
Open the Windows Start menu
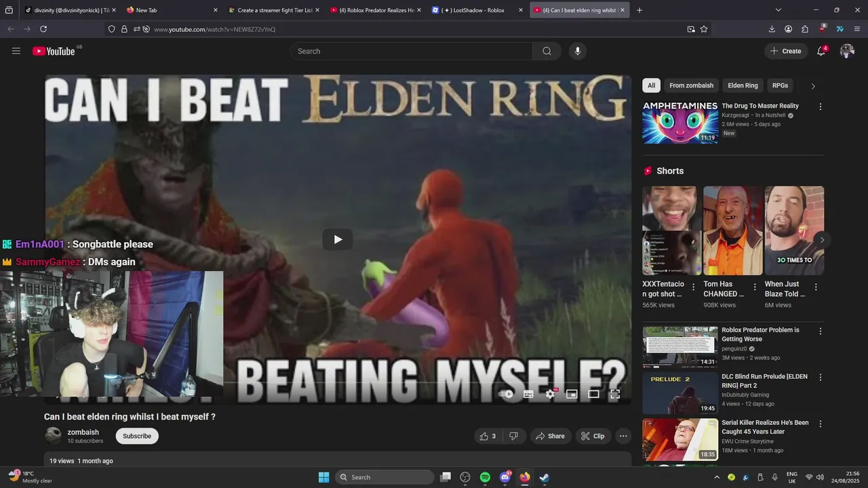click(x=323, y=477)
